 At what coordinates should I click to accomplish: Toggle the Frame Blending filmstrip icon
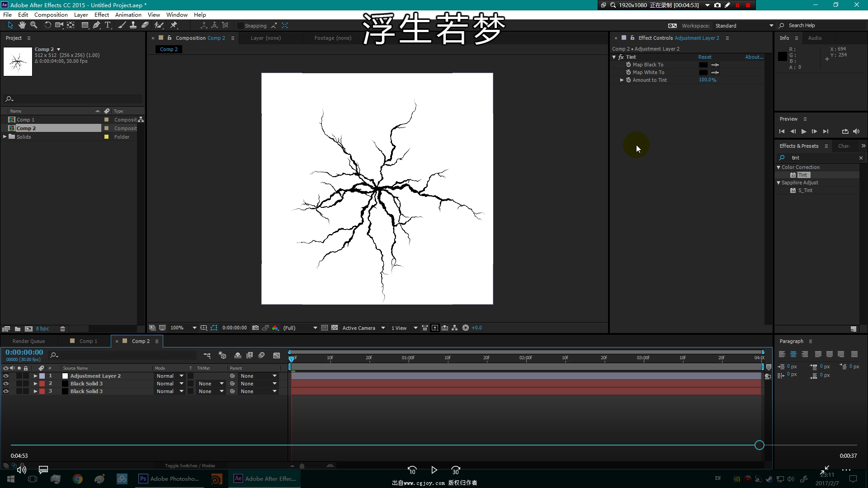pyautogui.click(x=250, y=356)
